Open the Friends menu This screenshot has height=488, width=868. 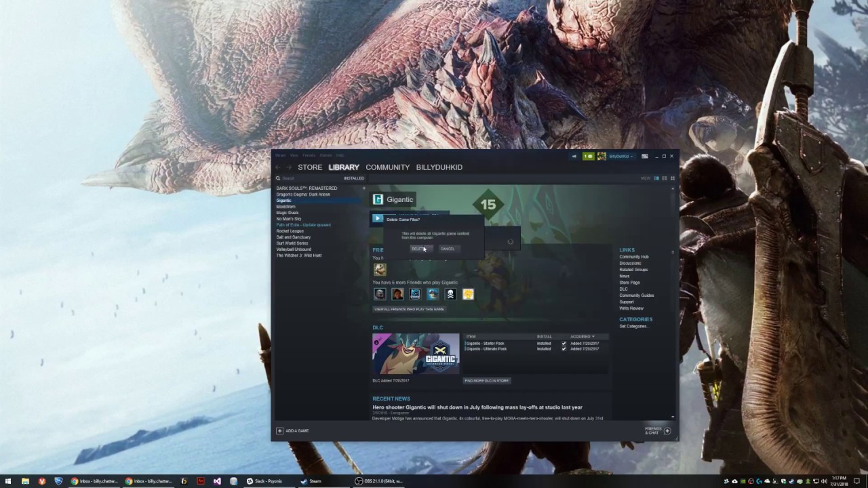click(x=309, y=155)
